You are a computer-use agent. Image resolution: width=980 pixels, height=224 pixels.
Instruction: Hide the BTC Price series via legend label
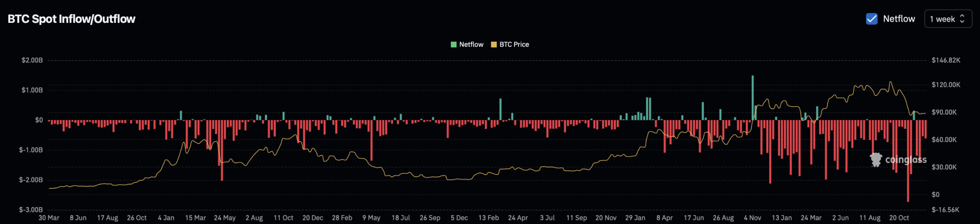pyautogui.click(x=514, y=44)
